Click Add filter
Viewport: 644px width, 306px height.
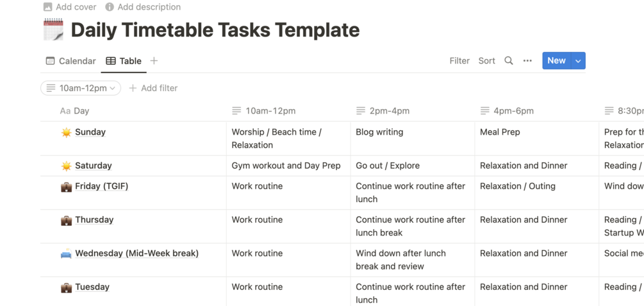point(153,88)
